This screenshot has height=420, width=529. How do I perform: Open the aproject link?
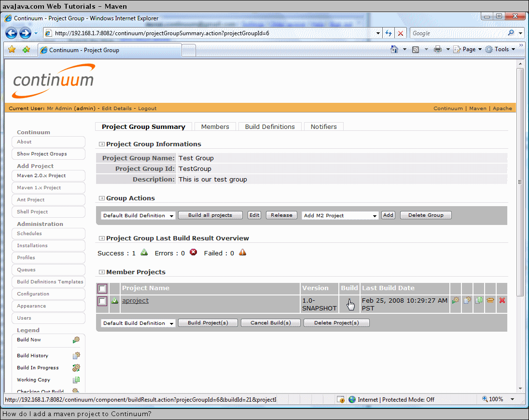(x=135, y=300)
